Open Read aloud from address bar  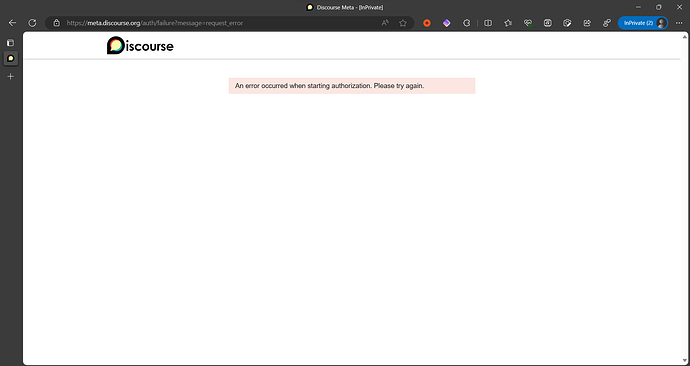click(385, 23)
